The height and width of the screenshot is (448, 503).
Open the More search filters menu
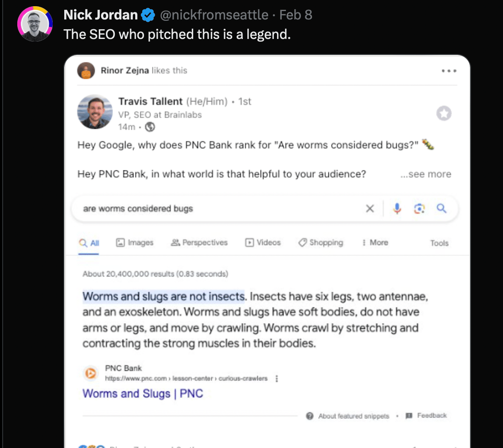(x=375, y=243)
